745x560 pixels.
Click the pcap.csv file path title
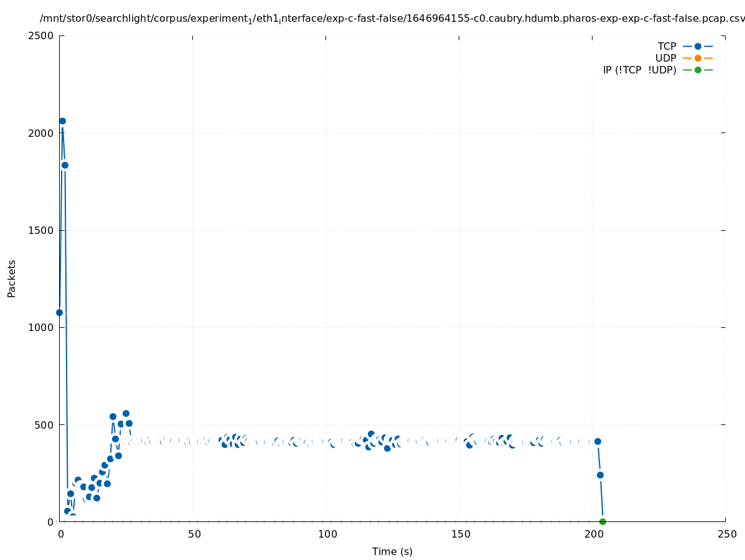392,19
